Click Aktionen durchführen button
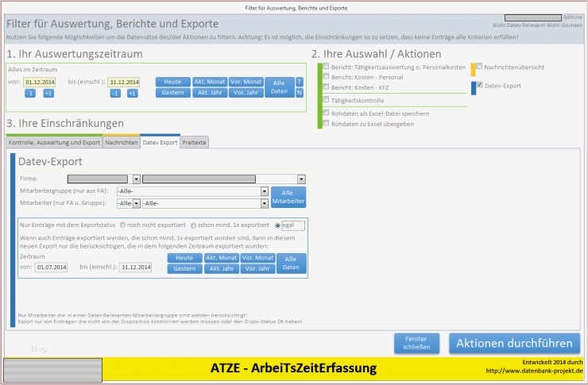 514,343
